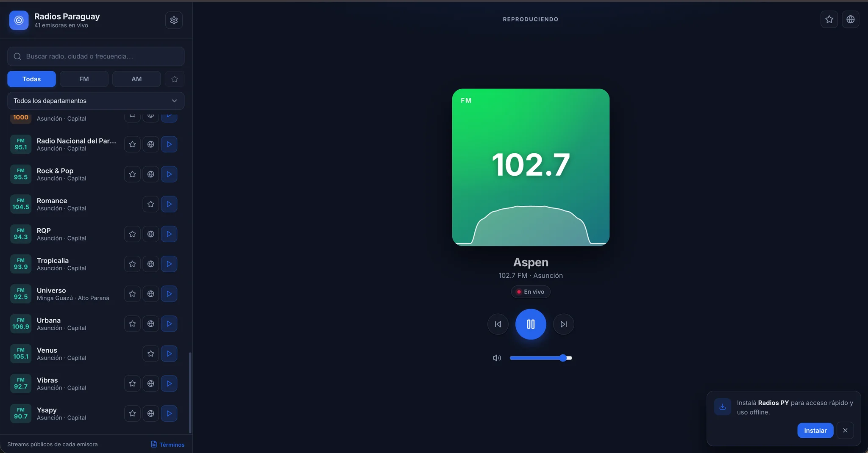The image size is (868, 453).
Task: Favorite the Vibras station
Action: [x=132, y=384]
